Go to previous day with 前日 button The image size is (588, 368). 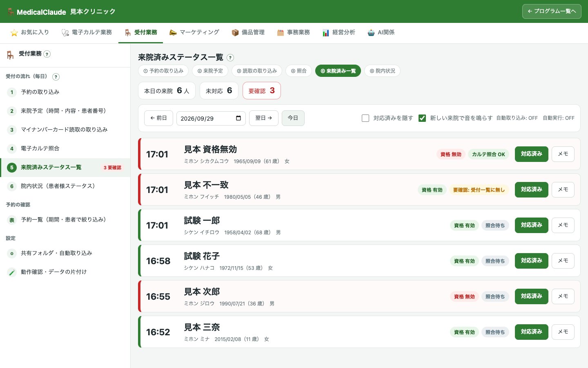point(158,118)
